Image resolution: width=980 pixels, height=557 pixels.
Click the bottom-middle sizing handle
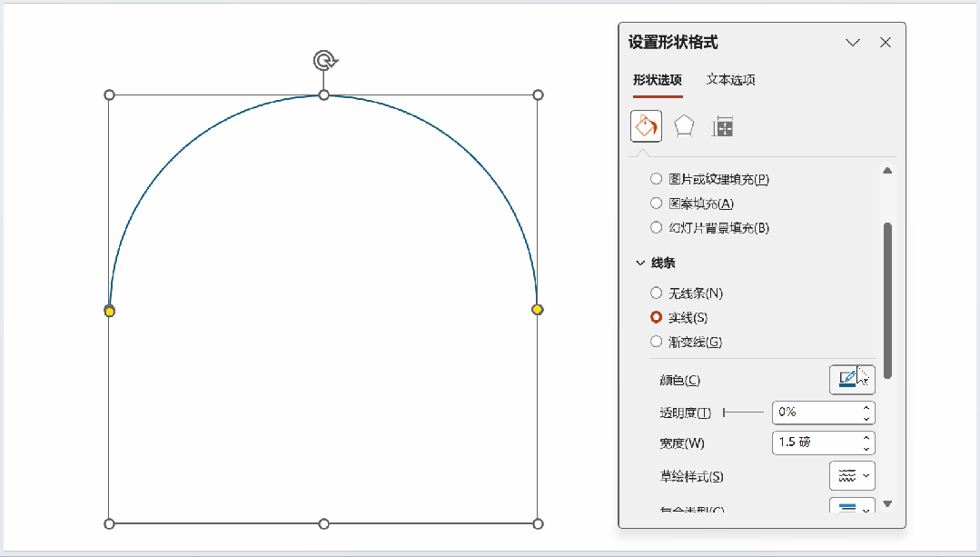[x=323, y=524]
